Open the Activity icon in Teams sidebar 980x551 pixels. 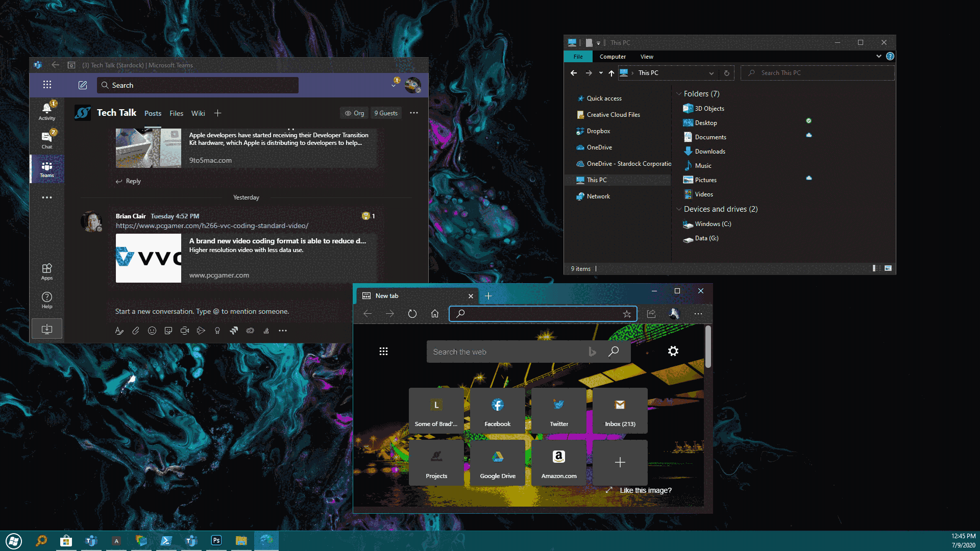[x=47, y=109]
